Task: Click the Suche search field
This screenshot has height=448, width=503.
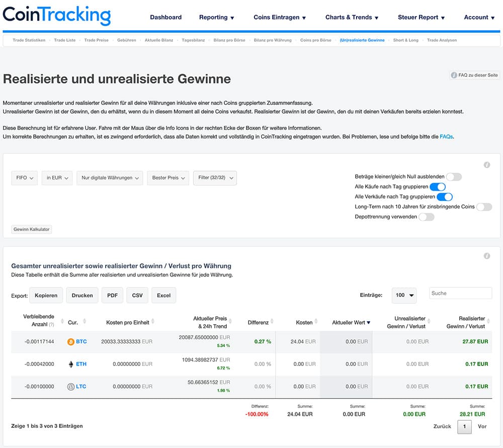Action: point(460,293)
